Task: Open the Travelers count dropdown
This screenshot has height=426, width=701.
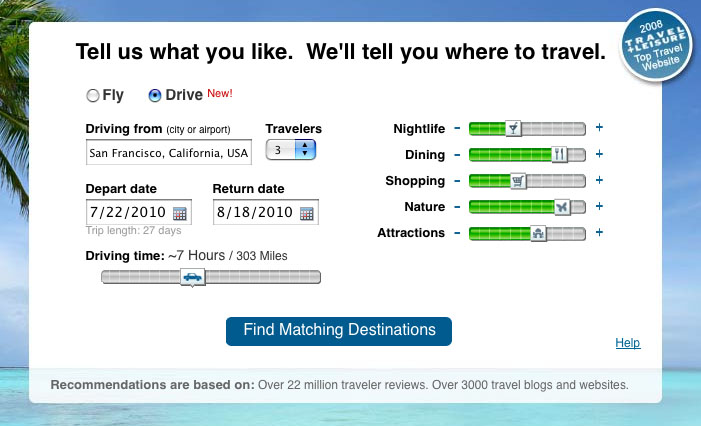Action: point(290,149)
